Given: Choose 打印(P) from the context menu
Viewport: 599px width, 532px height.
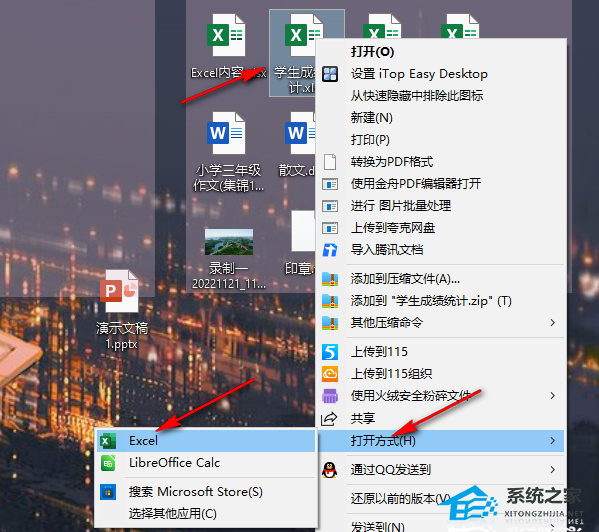Looking at the screenshot, I should [370, 140].
